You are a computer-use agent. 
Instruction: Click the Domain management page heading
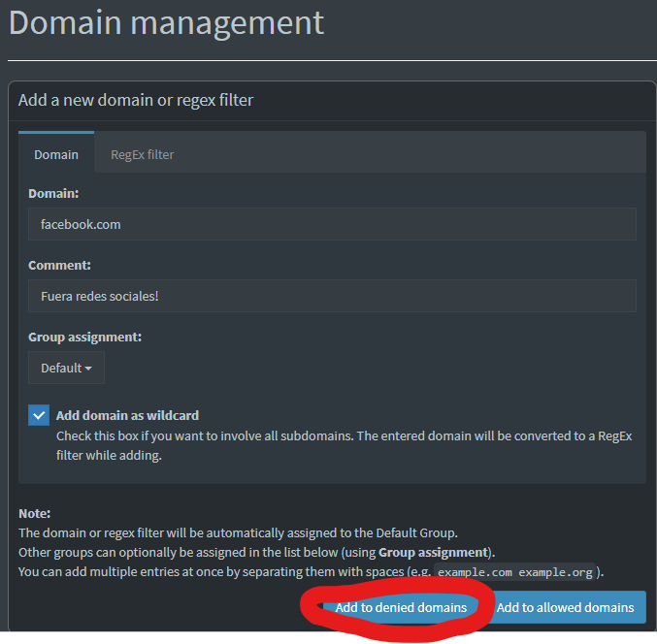pyautogui.click(x=166, y=23)
